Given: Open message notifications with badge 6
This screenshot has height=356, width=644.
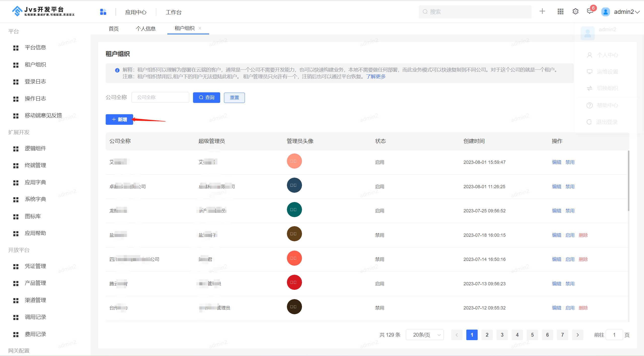Looking at the screenshot, I should coord(590,11).
